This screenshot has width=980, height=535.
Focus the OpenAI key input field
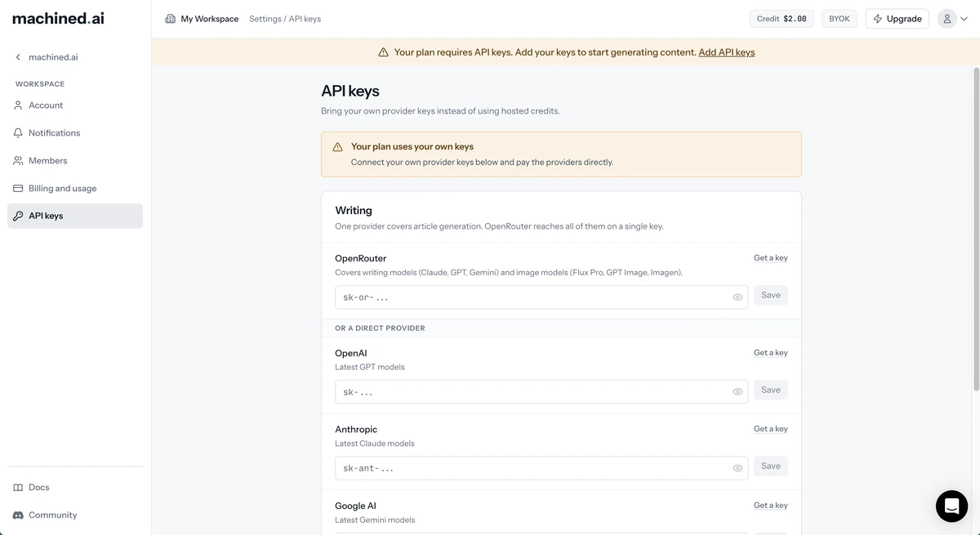pyautogui.click(x=541, y=392)
